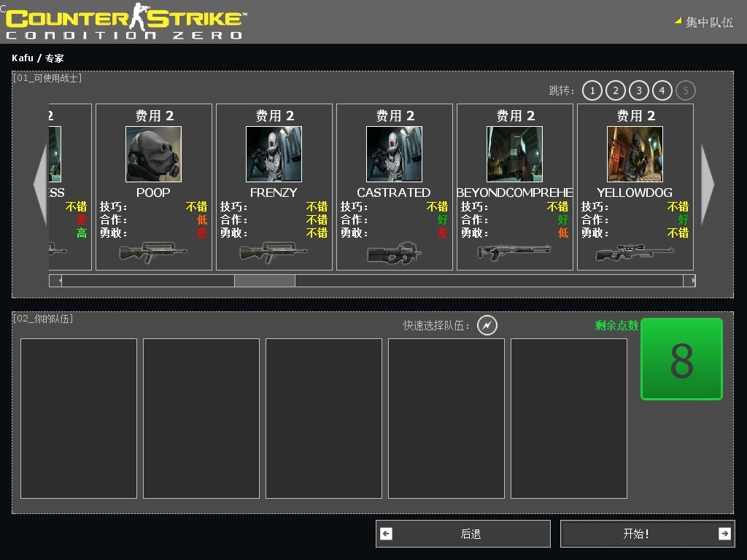Click the second empty team slot
The height and width of the screenshot is (560, 747).
click(201, 419)
